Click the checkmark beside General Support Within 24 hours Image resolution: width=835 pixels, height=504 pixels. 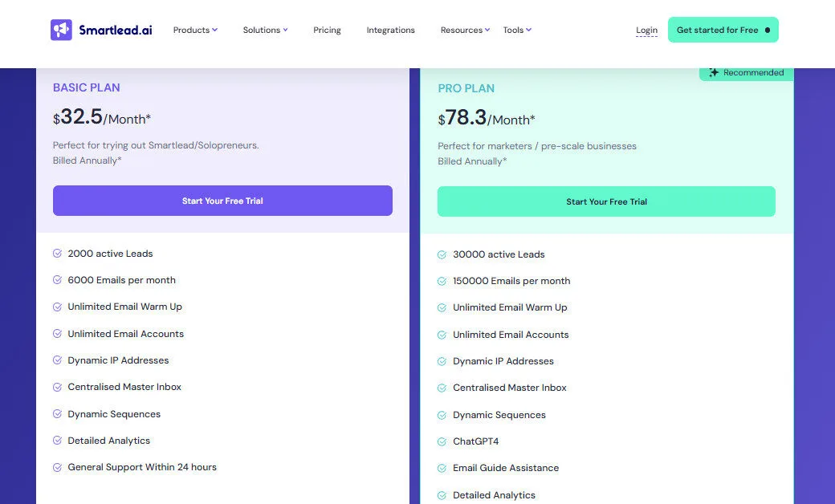pos(57,466)
